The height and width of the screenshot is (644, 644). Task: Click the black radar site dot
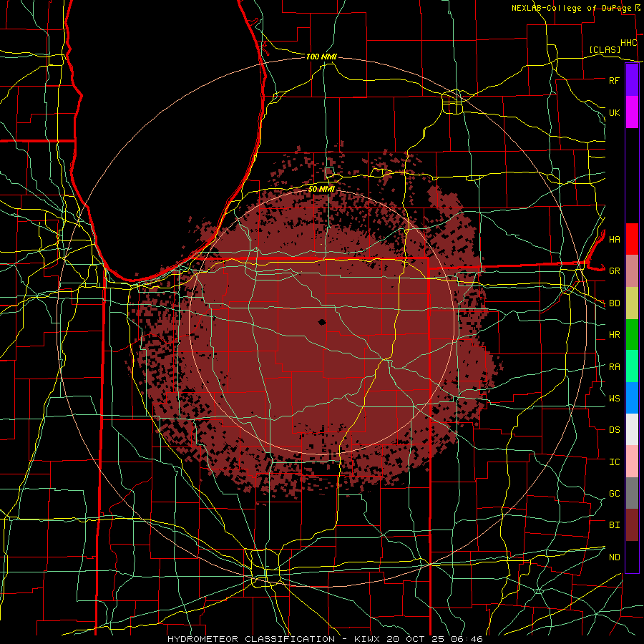pos(322,322)
